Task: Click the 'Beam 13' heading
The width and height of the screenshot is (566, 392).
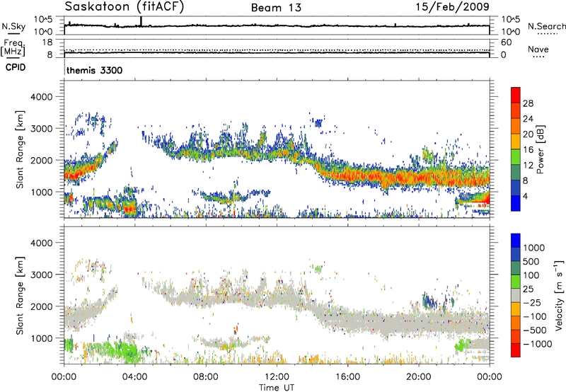Action: (x=276, y=8)
